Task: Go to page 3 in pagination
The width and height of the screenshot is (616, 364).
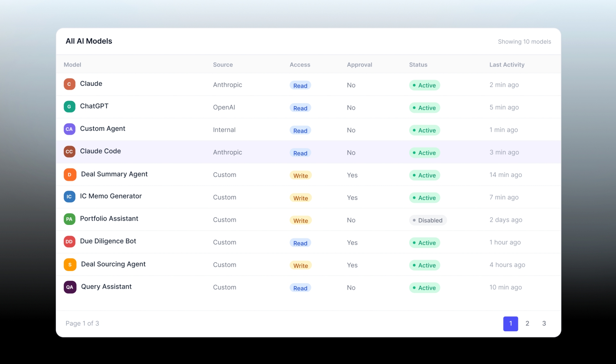Action: pos(544,324)
